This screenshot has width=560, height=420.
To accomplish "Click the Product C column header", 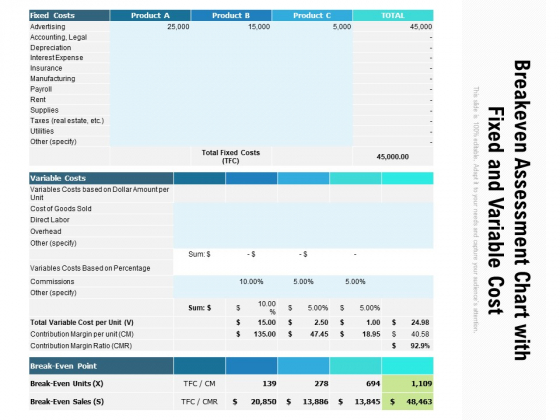I will pos(312,15).
